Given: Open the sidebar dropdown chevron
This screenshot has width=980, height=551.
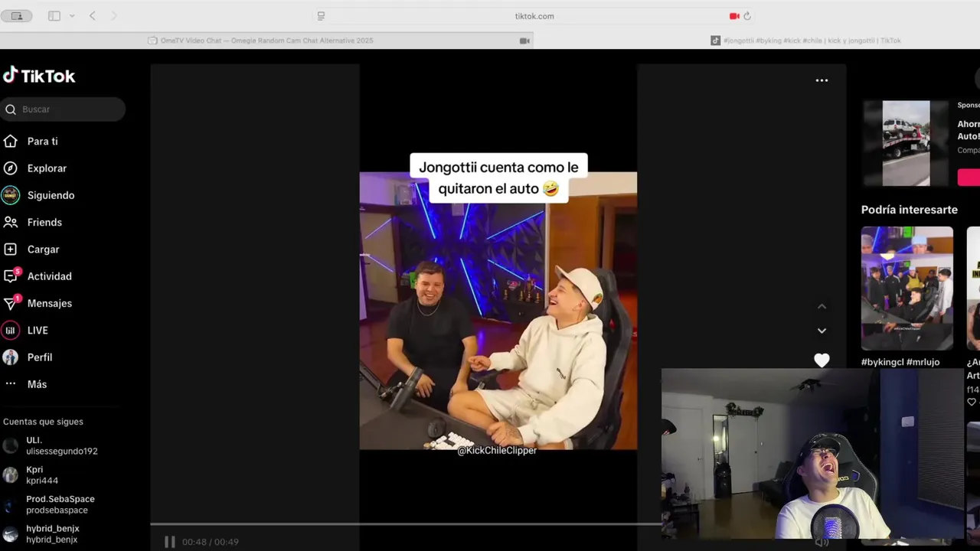Looking at the screenshot, I should 72,16.
